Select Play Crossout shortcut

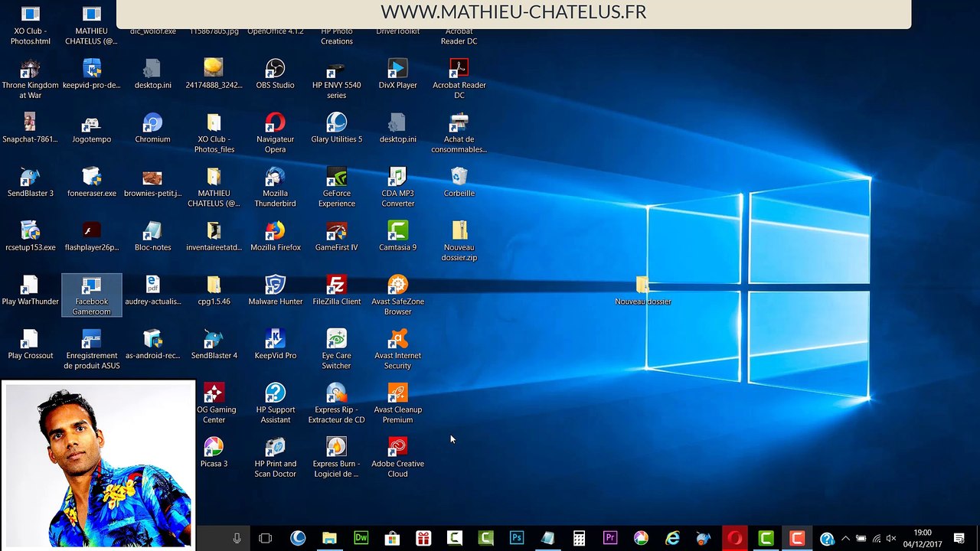30,345
